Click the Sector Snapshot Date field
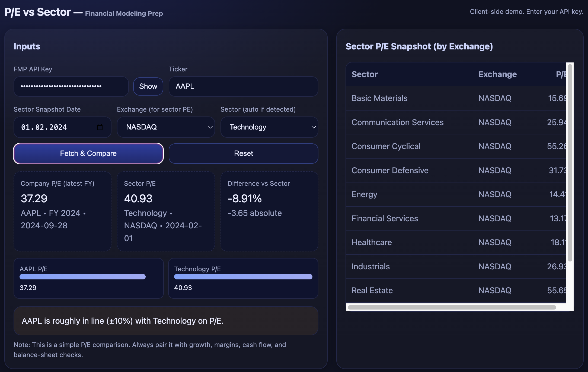 click(x=62, y=127)
